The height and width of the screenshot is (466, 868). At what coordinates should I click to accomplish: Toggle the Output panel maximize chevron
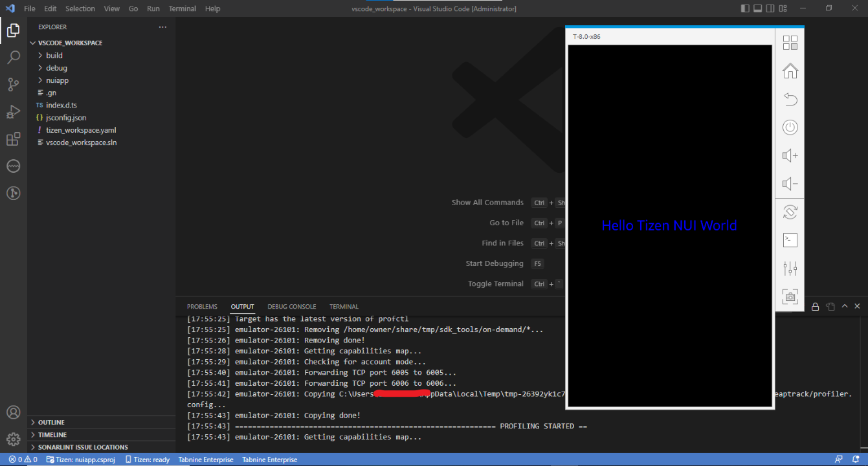click(x=844, y=305)
